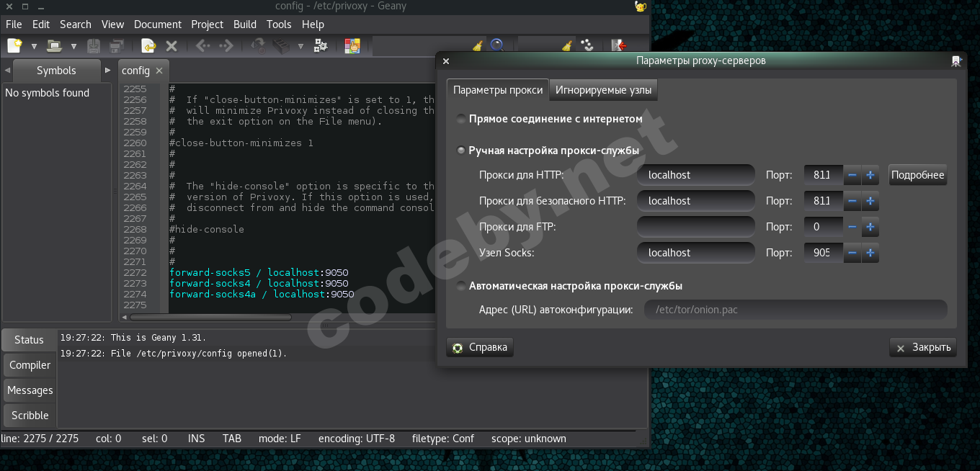Open the Build dropdown arrow
Screen dimensions: 980x471
coord(300,47)
